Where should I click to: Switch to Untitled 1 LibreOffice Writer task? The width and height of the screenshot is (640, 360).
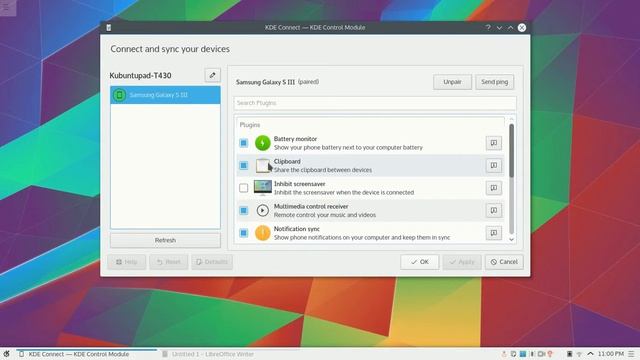pos(208,354)
